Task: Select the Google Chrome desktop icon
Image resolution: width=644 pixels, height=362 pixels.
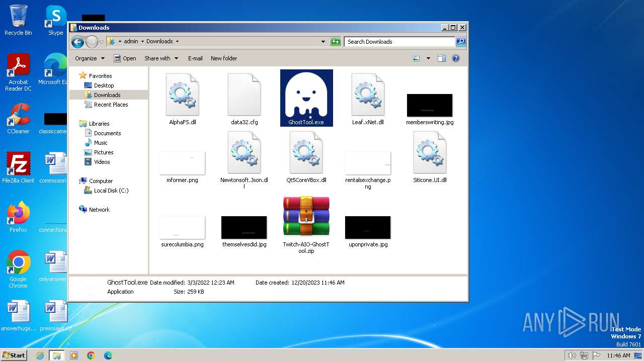Action: click(18, 269)
